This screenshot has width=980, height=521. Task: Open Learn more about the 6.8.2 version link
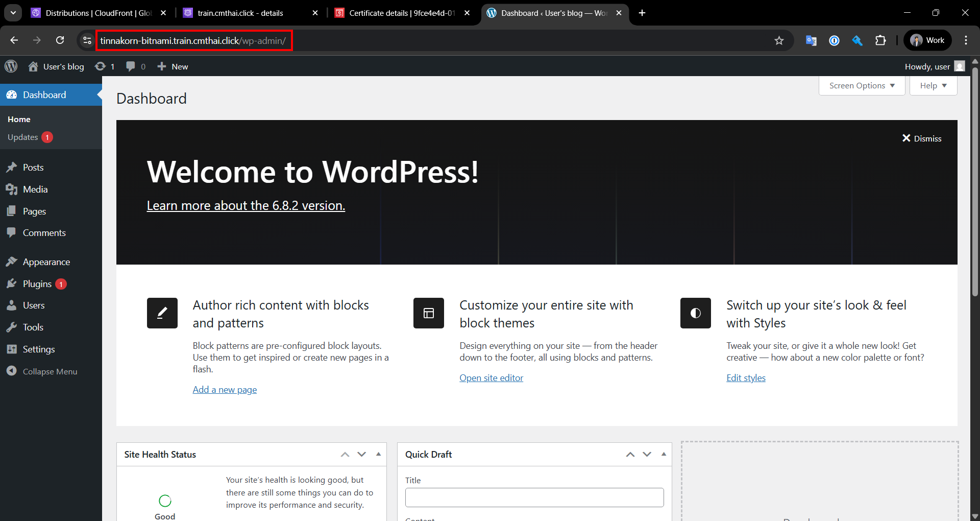(x=246, y=205)
